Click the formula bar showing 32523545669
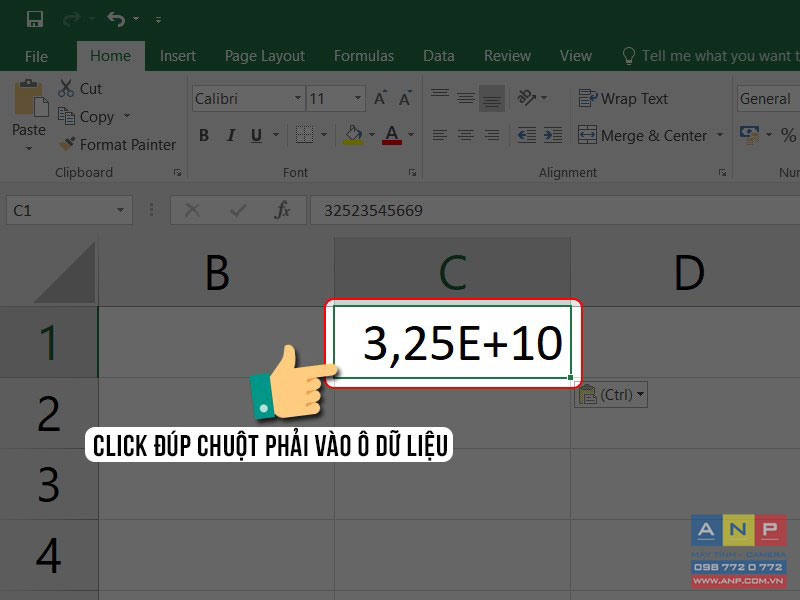Screen dimensions: 800x600 [x=555, y=210]
